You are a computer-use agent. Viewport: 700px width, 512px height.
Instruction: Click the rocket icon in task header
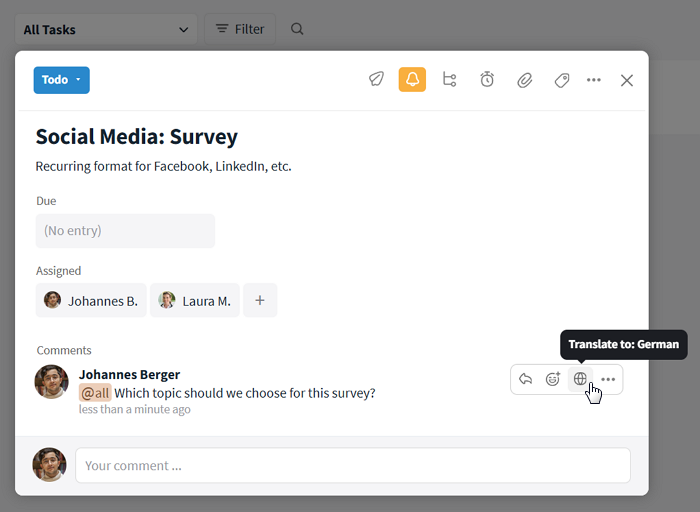pyautogui.click(x=376, y=80)
